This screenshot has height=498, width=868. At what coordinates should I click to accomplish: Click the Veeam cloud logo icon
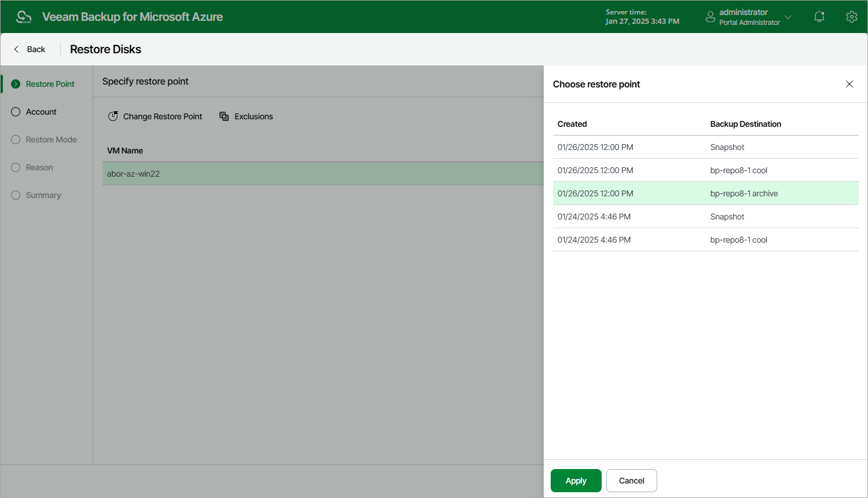pos(24,17)
